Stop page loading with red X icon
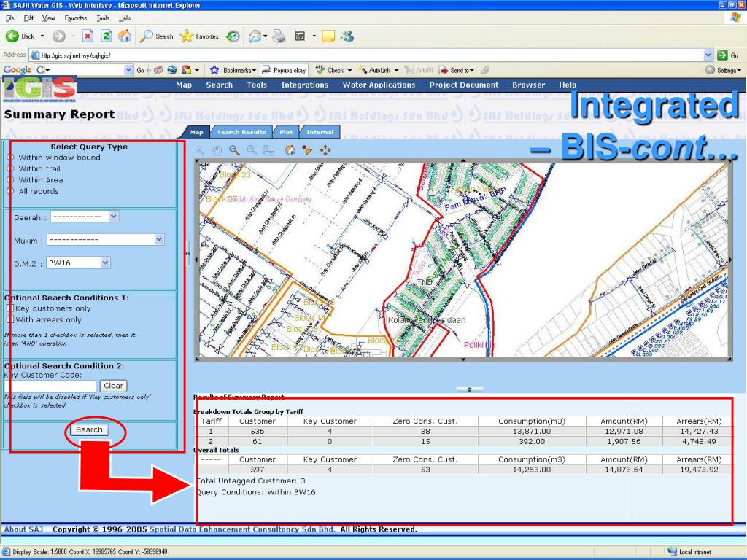 tap(88, 36)
